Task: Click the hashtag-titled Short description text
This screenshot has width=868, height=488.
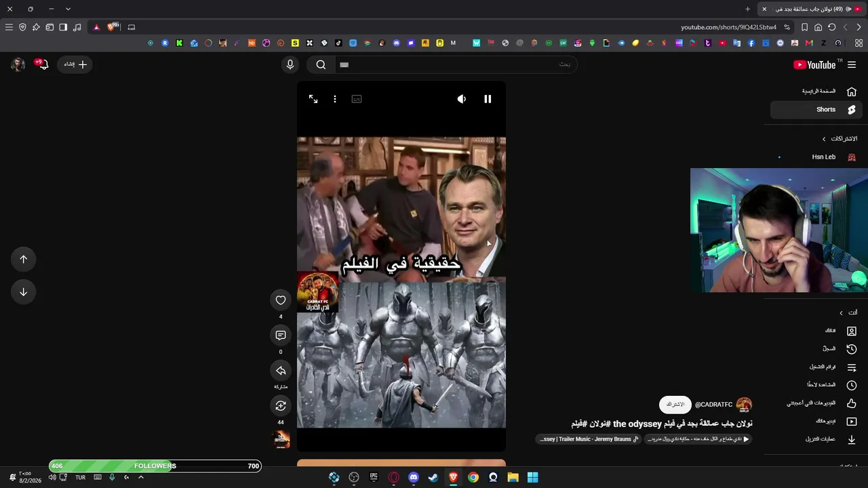Action: [x=662, y=424]
